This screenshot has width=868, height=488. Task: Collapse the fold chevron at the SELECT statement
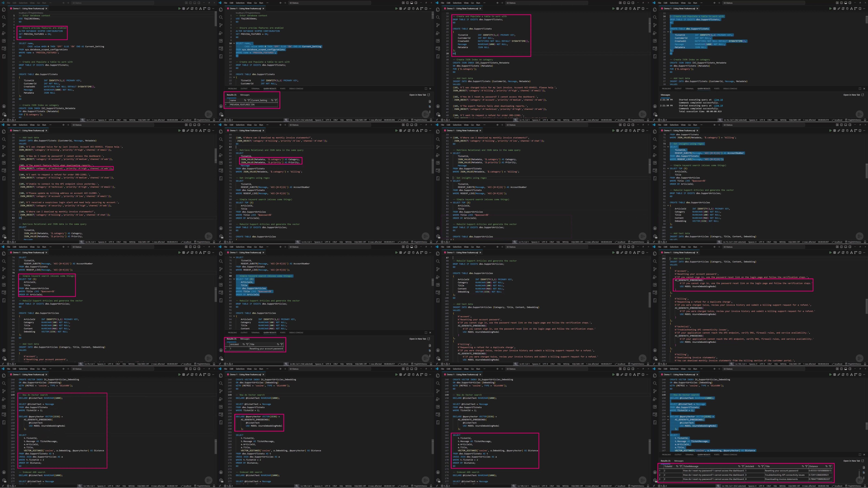pos(234,43)
